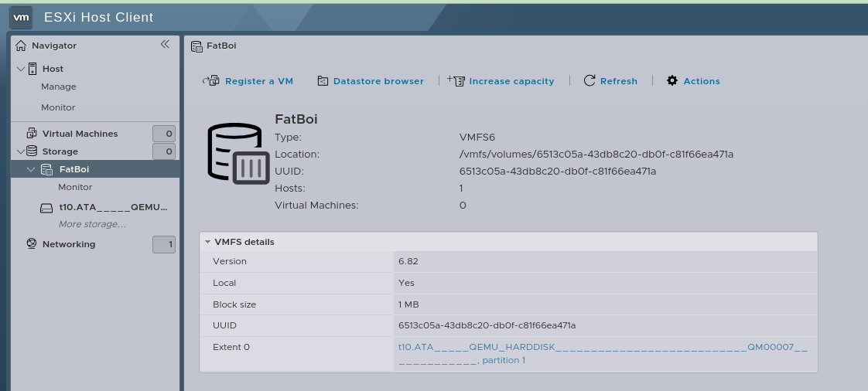Select Monitor under Host
868x391 pixels.
58,107
